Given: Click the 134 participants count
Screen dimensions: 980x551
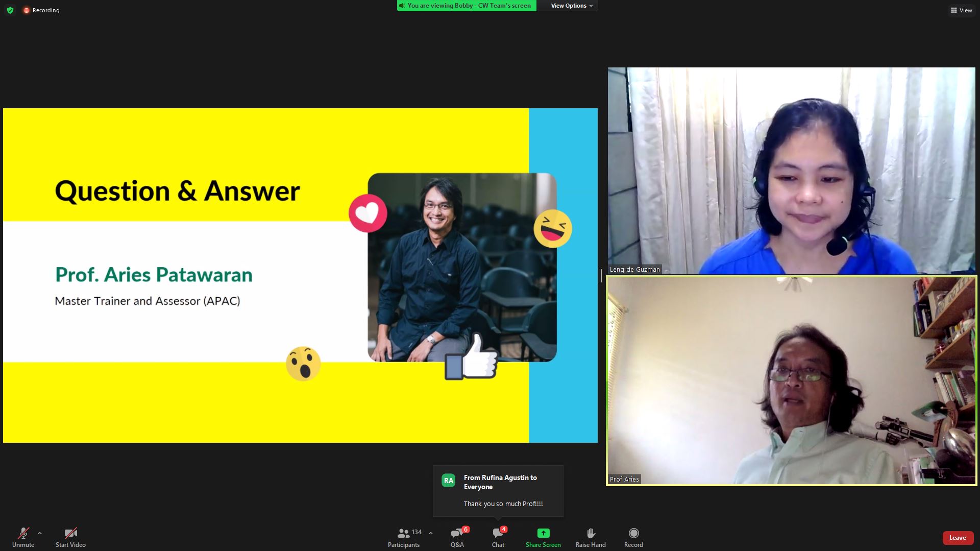Looking at the screenshot, I should coord(416,532).
